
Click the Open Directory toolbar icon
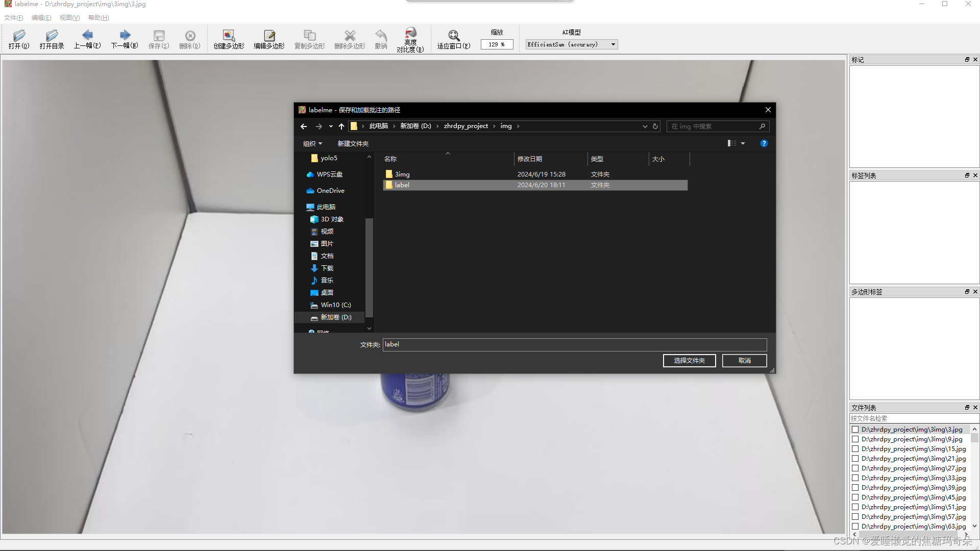[x=52, y=39]
